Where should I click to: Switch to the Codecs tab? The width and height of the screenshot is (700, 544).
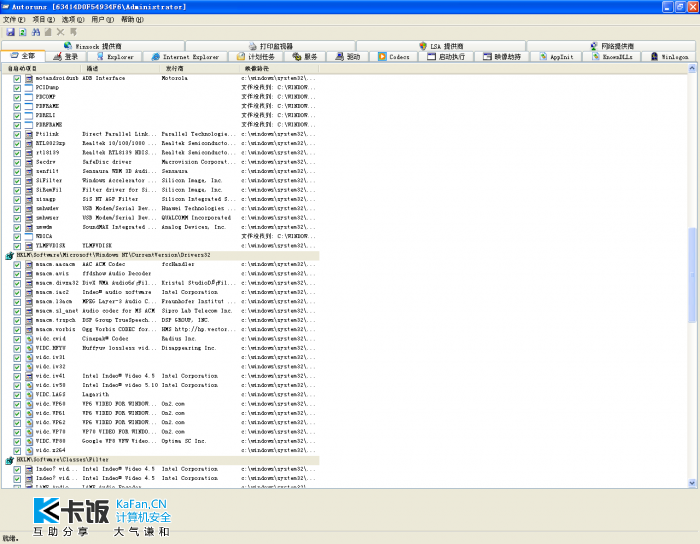click(x=394, y=57)
